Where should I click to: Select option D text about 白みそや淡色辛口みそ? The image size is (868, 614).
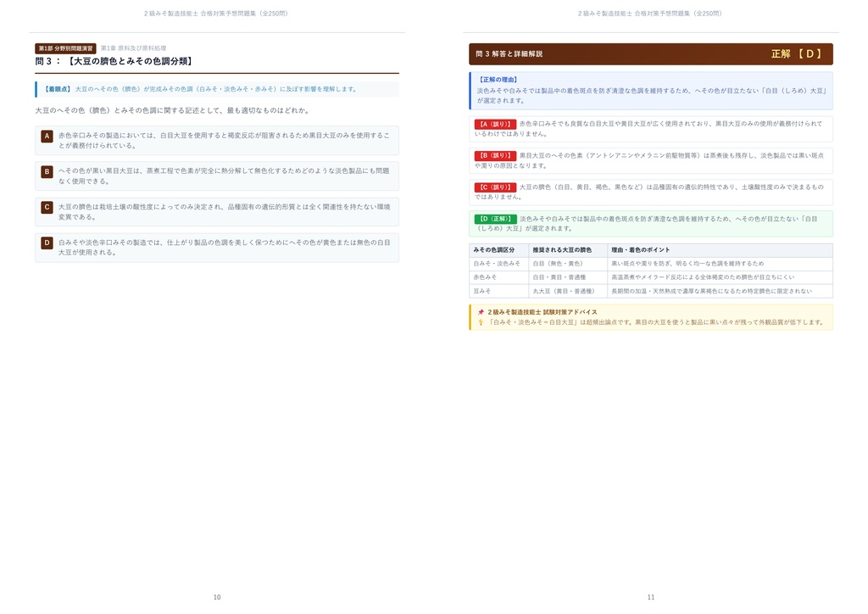click(224, 248)
